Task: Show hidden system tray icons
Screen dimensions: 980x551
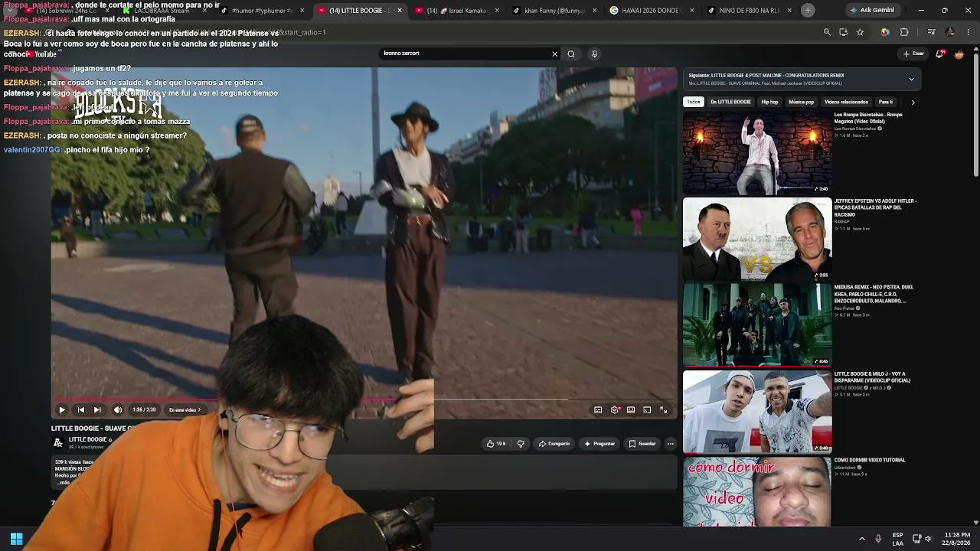Action: (862, 539)
